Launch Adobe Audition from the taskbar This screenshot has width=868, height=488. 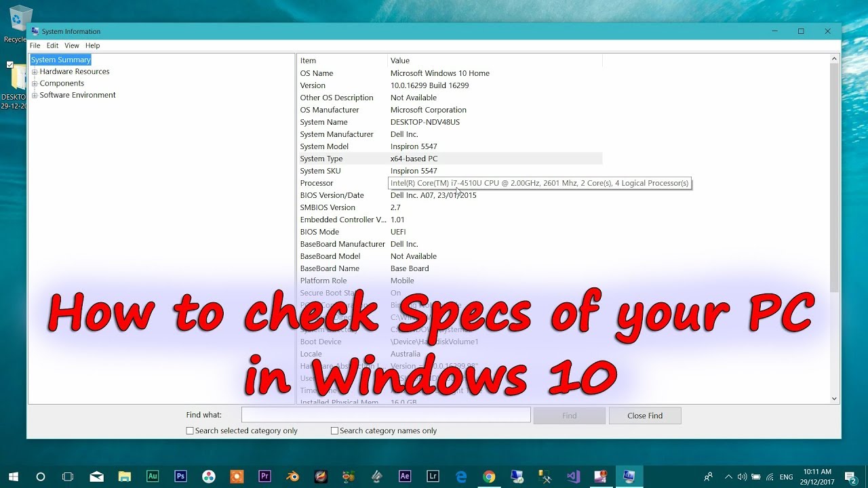click(x=153, y=476)
